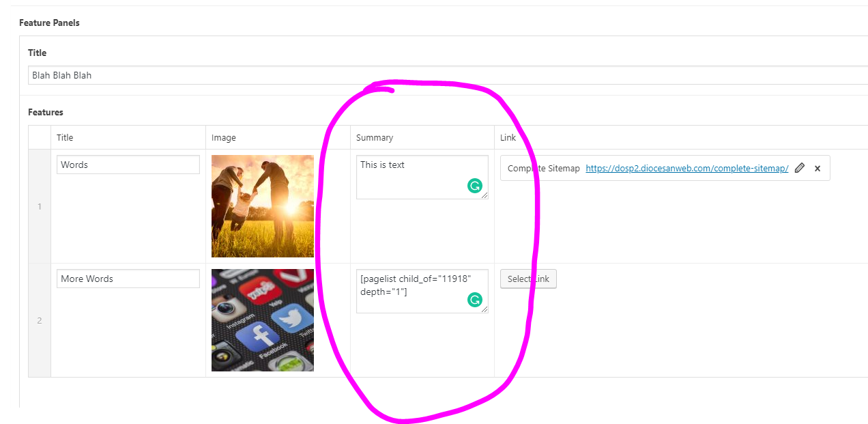Click the pencil edit icon for the link
The height and width of the screenshot is (424, 868).
(800, 168)
